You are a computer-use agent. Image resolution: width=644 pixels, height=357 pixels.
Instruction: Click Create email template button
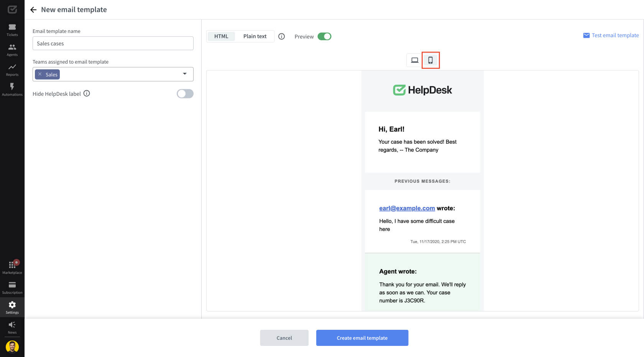click(x=362, y=338)
